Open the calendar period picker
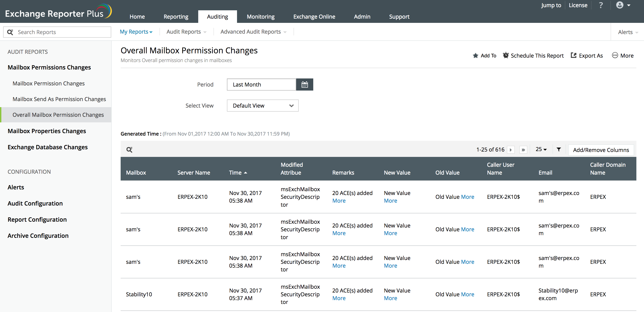The image size is (644, 312). click(304, 84)
